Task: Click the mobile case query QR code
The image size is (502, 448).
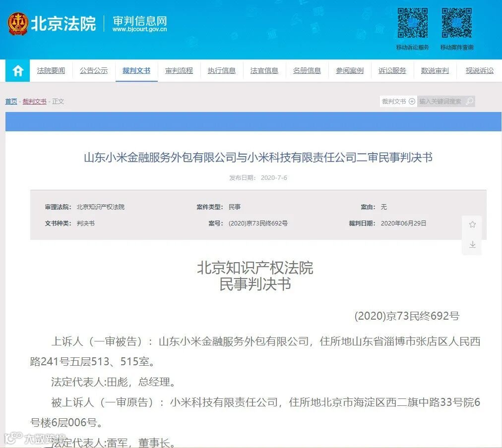Action: point(456,23)
